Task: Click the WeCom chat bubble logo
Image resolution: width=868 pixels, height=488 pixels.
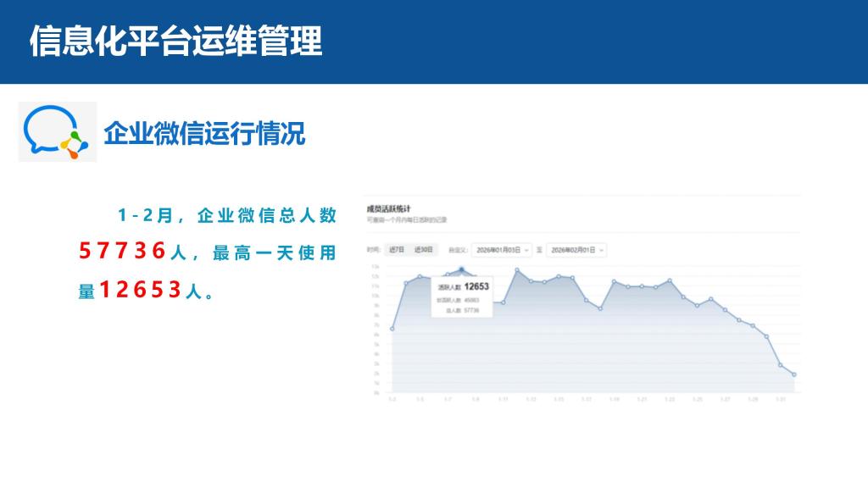Action: 56,132
